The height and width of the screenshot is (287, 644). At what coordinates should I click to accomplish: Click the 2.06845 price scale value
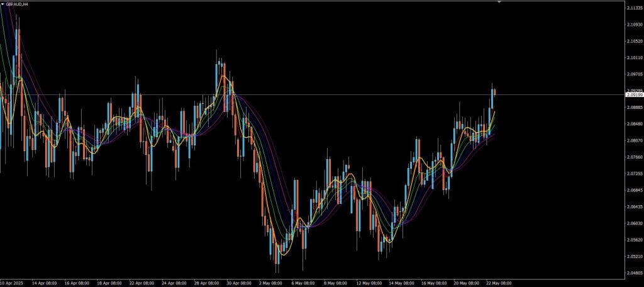(x=635, y=190)
